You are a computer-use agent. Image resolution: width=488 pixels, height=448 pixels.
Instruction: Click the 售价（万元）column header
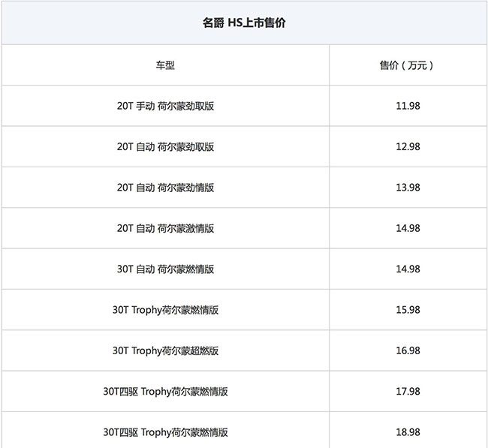[x=408, y=65]
